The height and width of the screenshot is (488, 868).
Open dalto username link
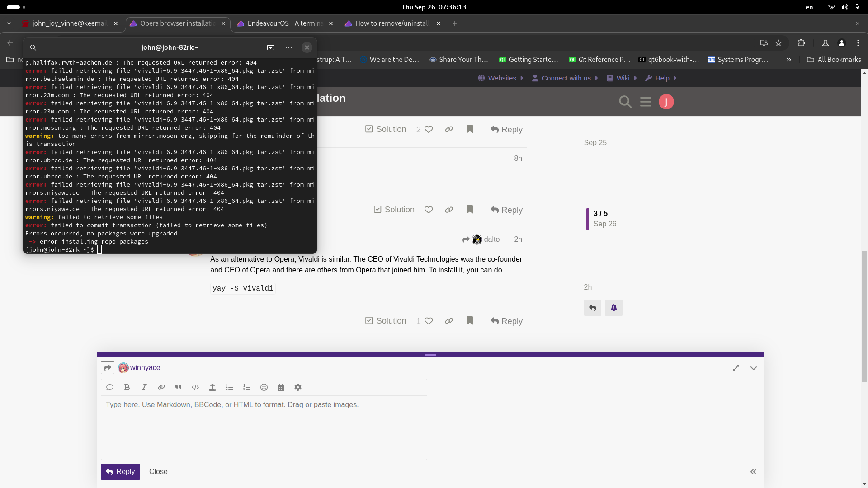(492, 239)
